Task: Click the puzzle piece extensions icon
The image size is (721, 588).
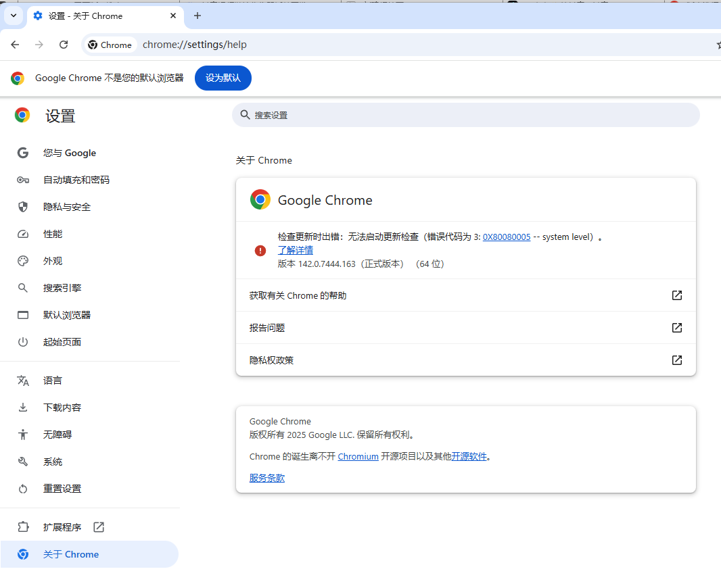Action: [23, 527]
